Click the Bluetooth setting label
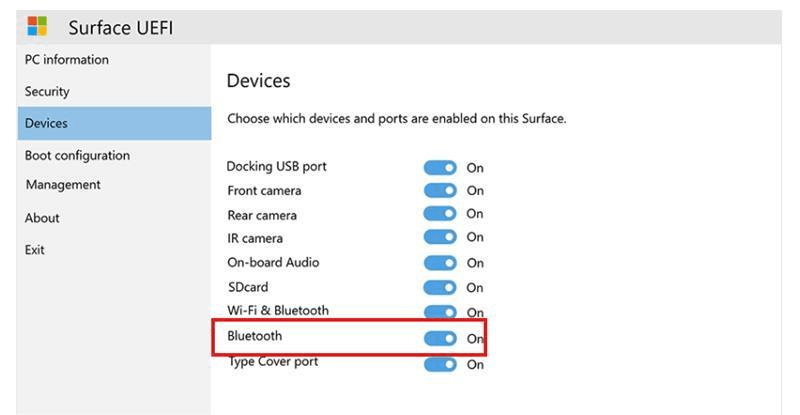This screenshot has width=800, height=415. [x=255, y=337]
